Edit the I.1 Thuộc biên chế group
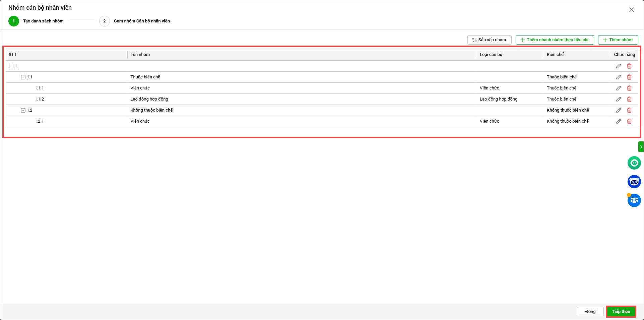 [x=618, y=77]
